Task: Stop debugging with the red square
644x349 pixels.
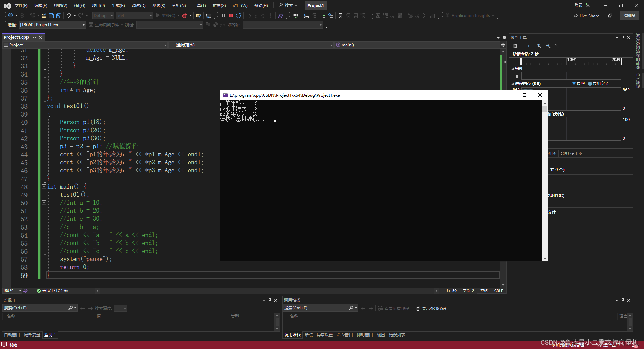Action: click(231, 16)
